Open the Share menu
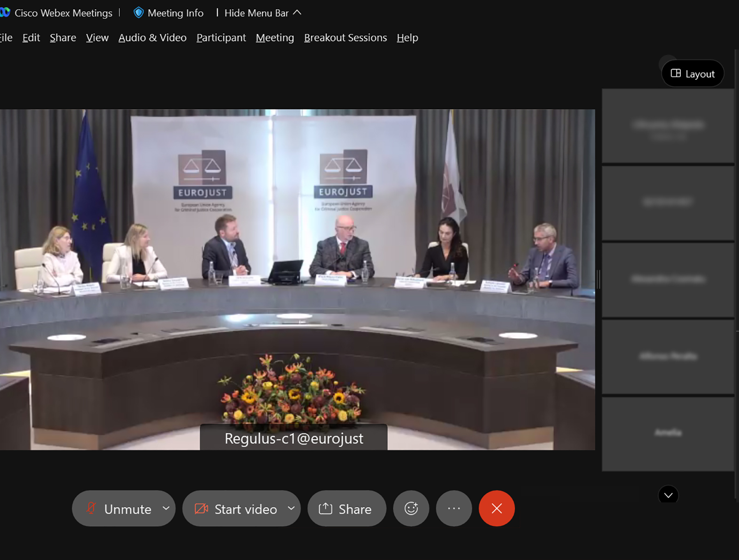Screen dimensions: 739x560 pyautogui.click(x=63, y=37)
